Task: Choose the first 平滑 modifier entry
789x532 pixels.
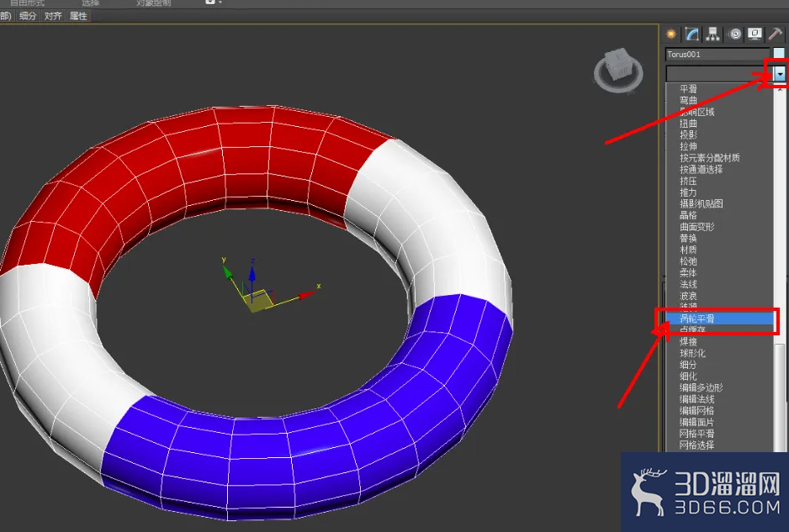Action: click(688, 88)
